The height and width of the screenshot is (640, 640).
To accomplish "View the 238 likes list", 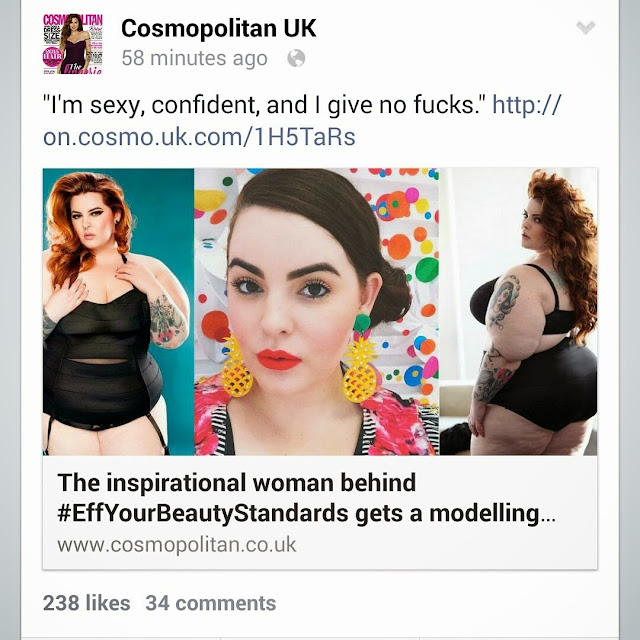I will point(87,603).
